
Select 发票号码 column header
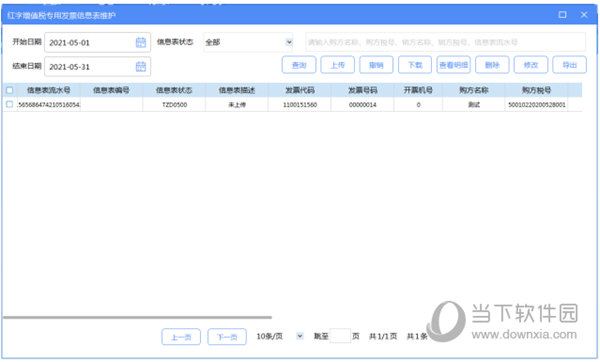[362, 90]
